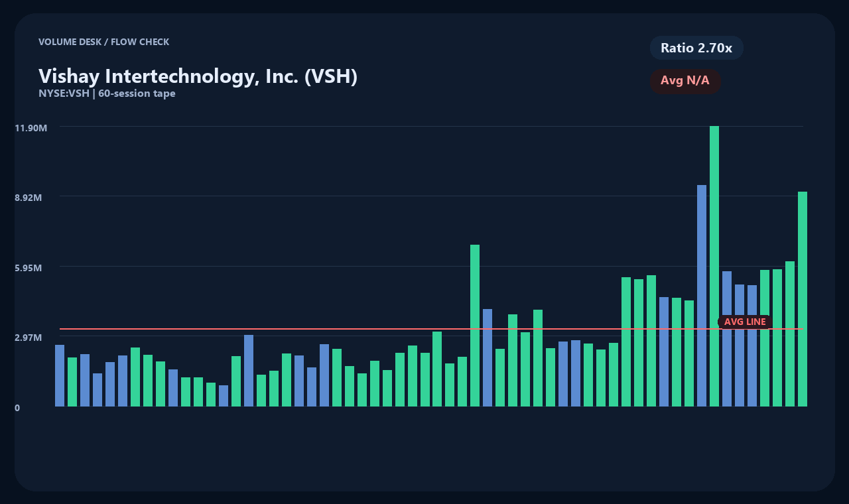Select the tallest green volume bar
The height and width of the screenshot is (504, 849).
point(714,266)
